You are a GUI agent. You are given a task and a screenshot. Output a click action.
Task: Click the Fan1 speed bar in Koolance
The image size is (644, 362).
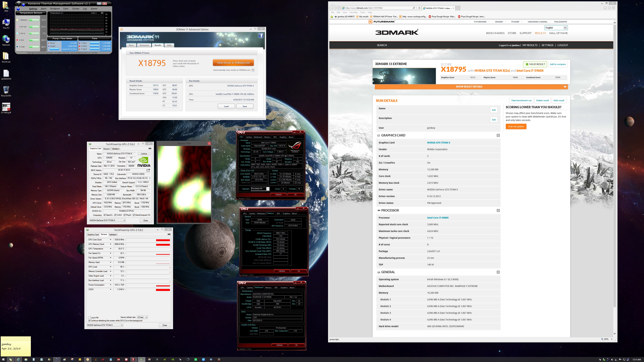pos(94,43)
